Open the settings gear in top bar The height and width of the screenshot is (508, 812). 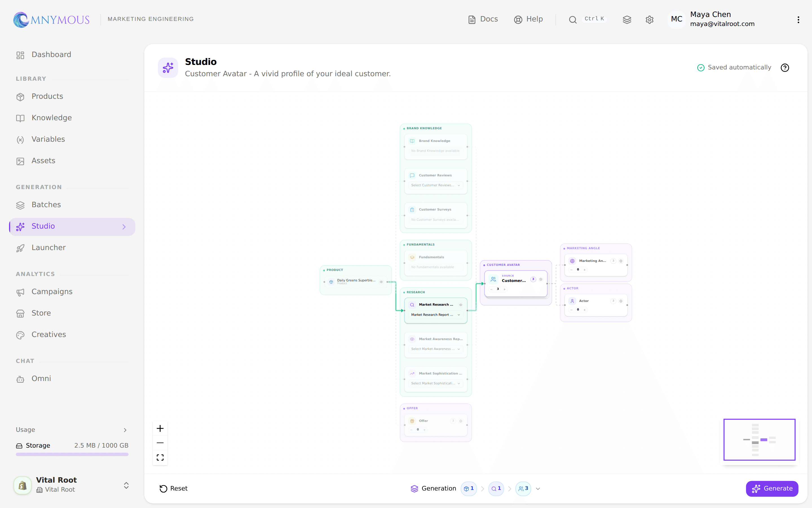(x=649, y=19)
